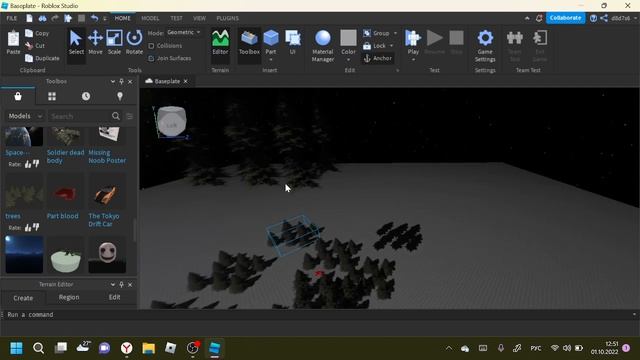640x360 pixels.
Task: Switch to the VIEW ribbon tab
Action: point(199,18)
